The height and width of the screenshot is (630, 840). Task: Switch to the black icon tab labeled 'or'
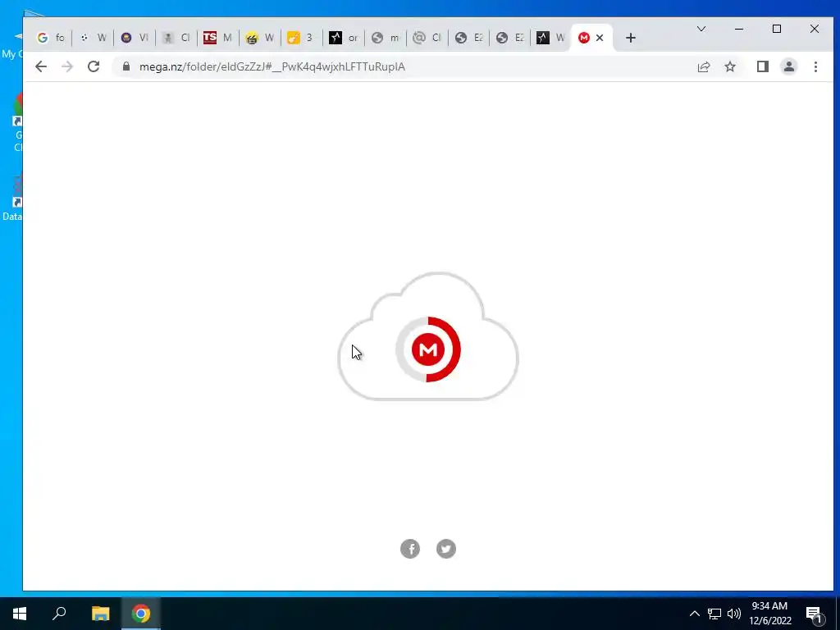(x=343, y=38)
